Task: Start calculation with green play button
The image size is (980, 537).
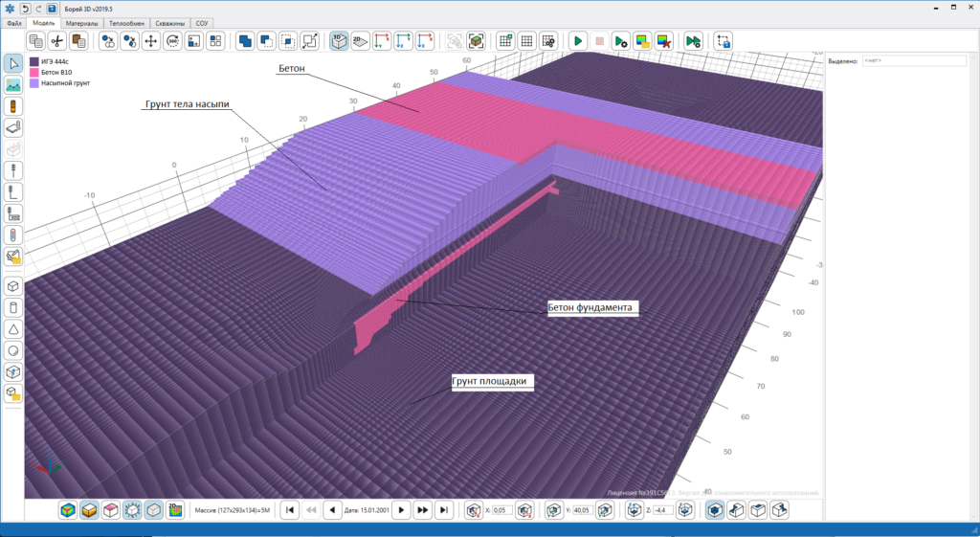Action: pyautogui.click(x=578, y=41)
